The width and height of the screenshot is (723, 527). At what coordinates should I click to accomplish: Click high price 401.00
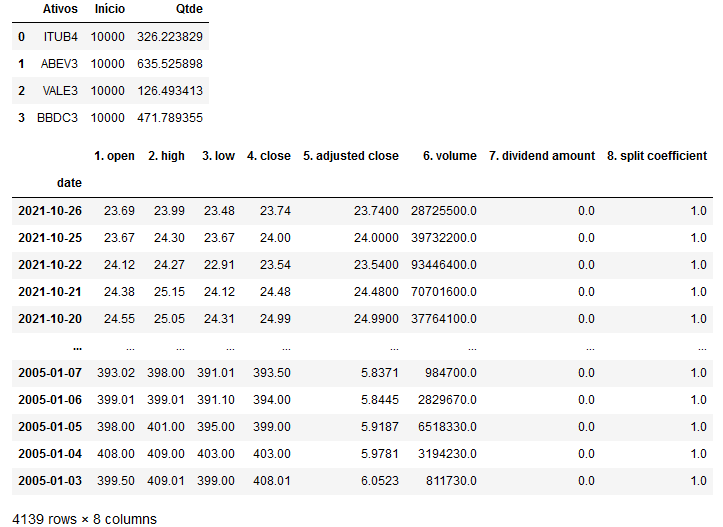click(166, 426)
